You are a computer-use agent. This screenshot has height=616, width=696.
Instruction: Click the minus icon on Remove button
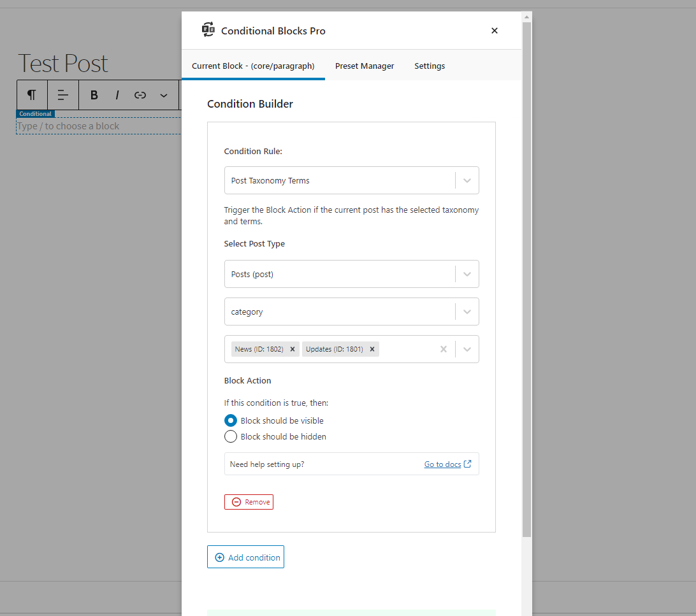236,502
